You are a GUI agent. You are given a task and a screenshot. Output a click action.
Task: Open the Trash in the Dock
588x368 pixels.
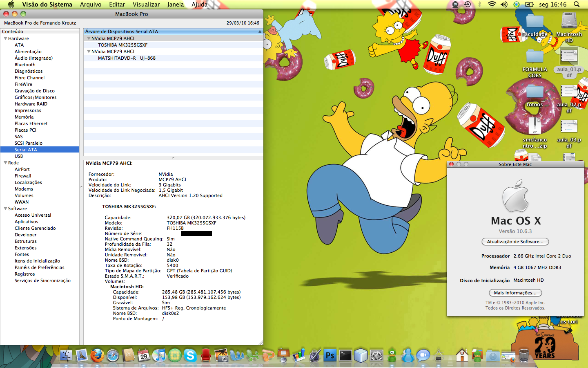point(524,356)
